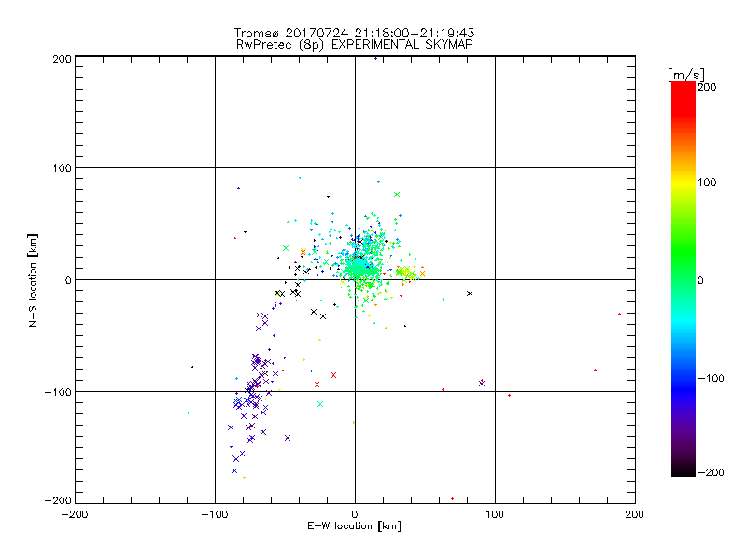Click the E-W location [km] axis label

[x=355, y=527]
